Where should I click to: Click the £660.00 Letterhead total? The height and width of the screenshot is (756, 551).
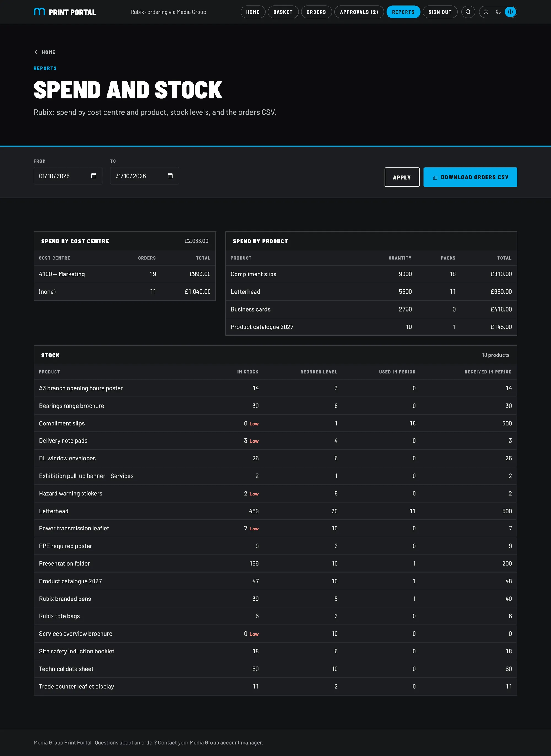tap(501, 292)
